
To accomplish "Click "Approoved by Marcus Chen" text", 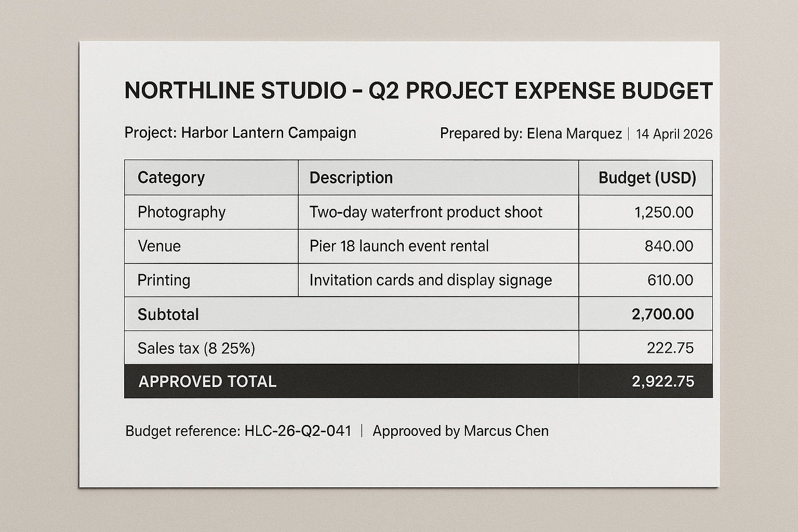I will click(x=460, y=431).
